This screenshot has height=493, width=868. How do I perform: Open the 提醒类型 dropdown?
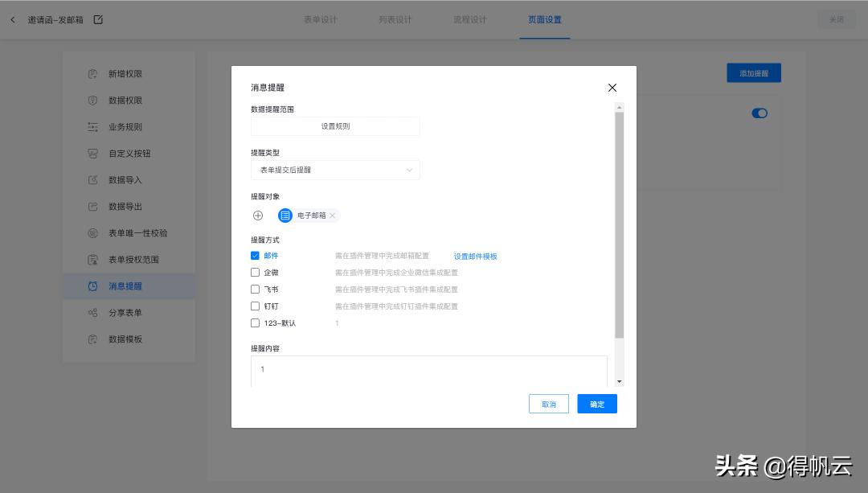pyautogui.click(x=335, y=170)
